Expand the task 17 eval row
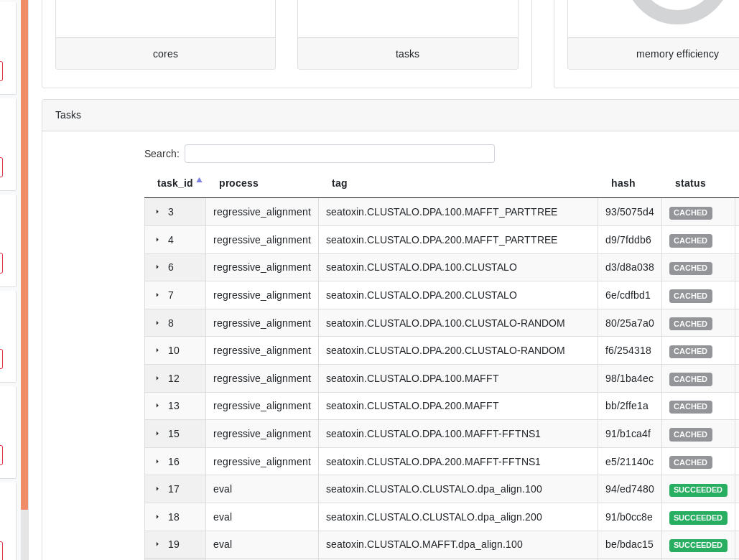 pyautogui.click(x=157, y=489)
